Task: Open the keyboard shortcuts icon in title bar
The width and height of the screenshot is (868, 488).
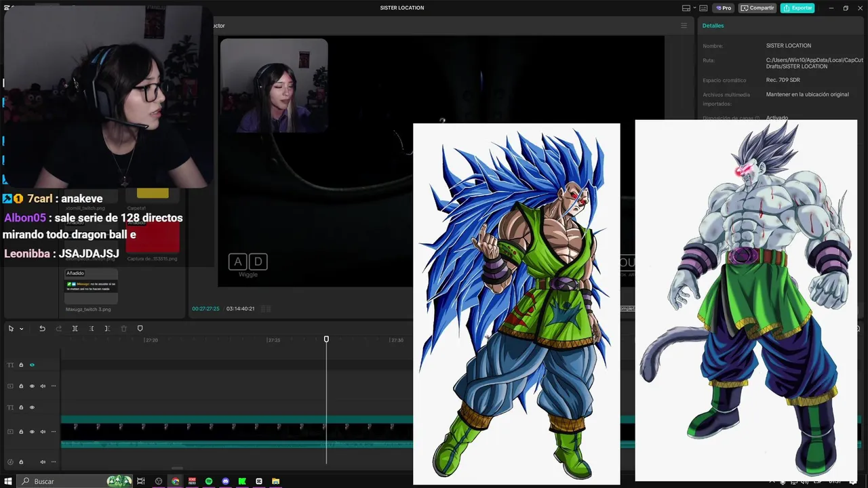Action: pyautogui.click(x=703, y=8)
